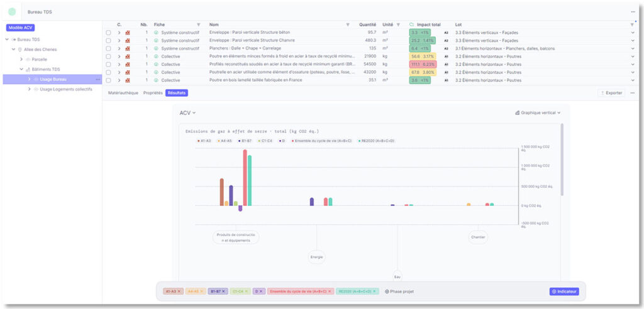
Task: Open the three-dot menu beside Usage Bureau
Action: pyautogui.click(x=97, y=80)
